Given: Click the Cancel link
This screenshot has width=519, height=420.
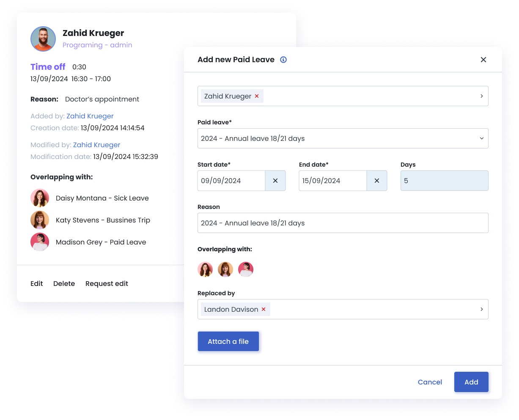Looking at the screenshot, I should pyautogui.click(x=430, y=382).
